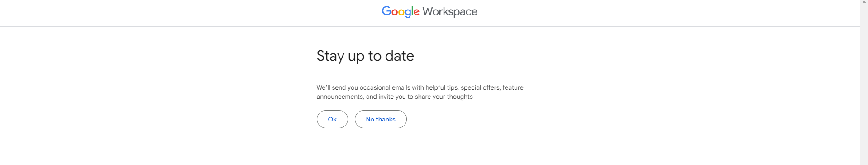This screenshot has width=868, height=165.
Task: Click the words special offers in the description
Action: point(480,87)
